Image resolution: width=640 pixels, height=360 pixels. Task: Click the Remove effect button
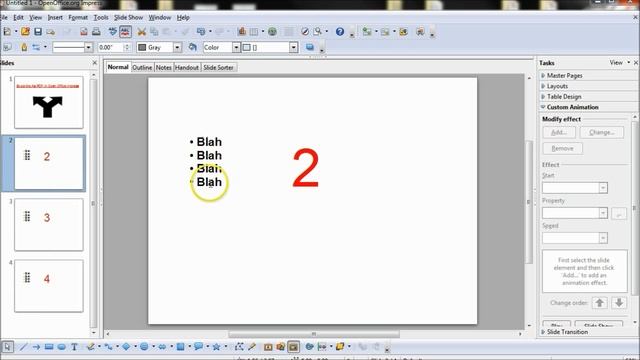562,148
